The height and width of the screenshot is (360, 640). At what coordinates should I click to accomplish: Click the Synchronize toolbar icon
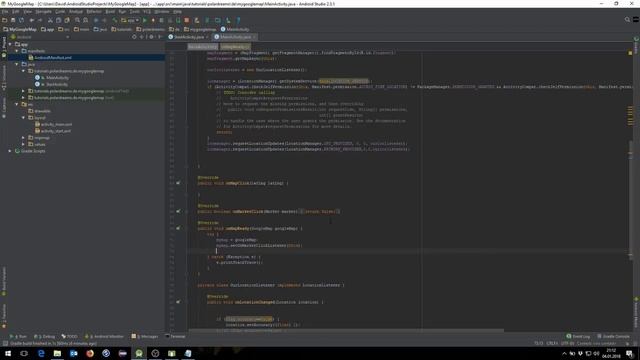tap(21, 20)
